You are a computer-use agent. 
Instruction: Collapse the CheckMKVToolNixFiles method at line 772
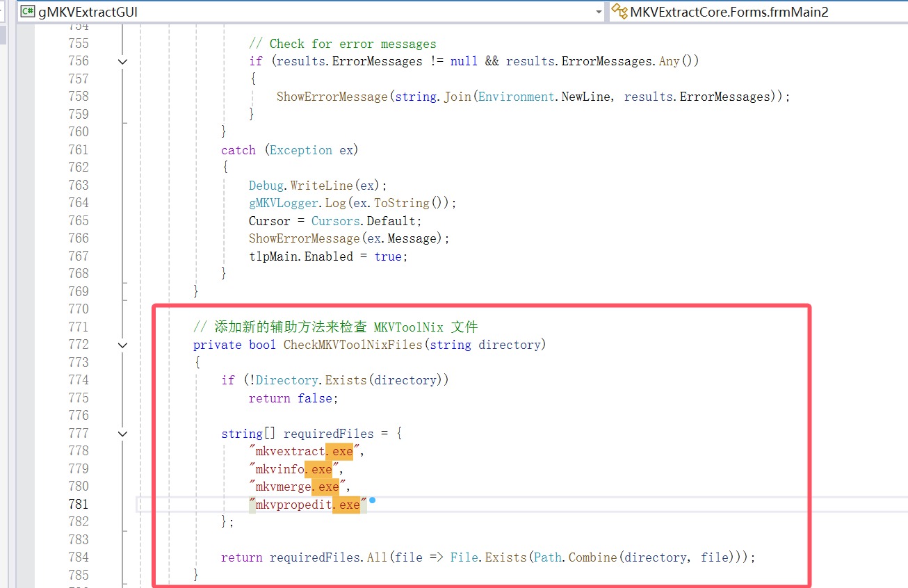[123, 345]
